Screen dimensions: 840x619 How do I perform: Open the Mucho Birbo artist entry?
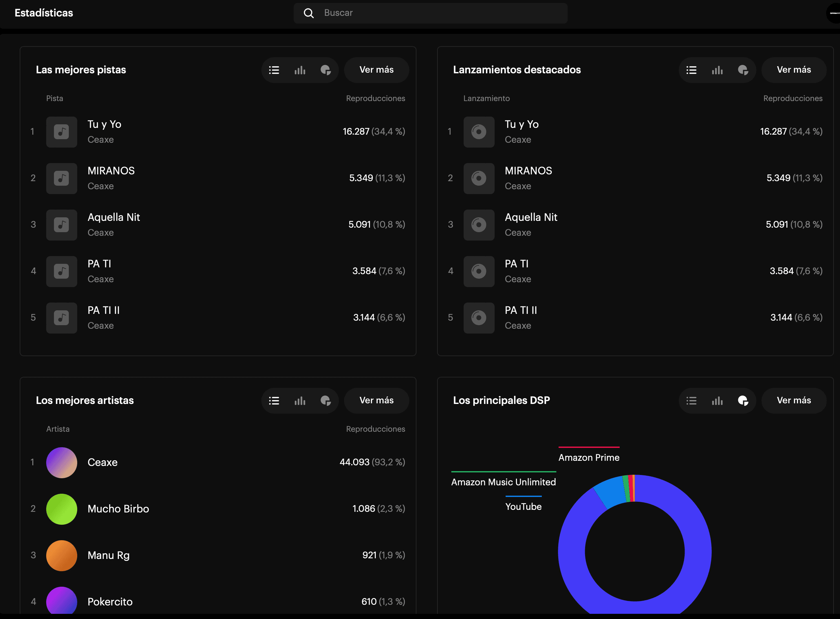[118, 509]
